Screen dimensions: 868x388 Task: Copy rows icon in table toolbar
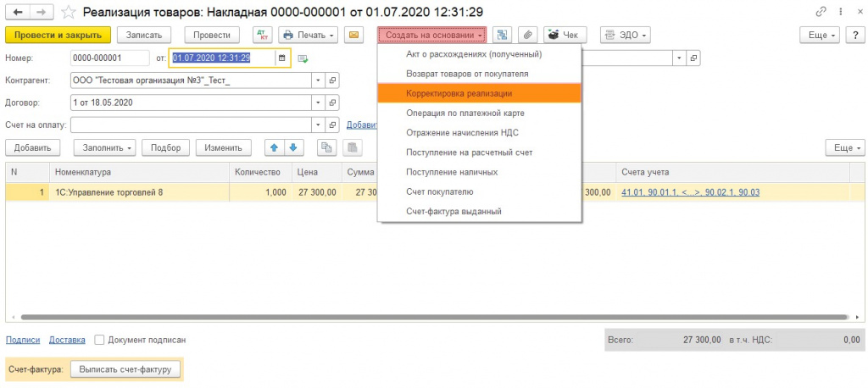[x=326, y=147]
